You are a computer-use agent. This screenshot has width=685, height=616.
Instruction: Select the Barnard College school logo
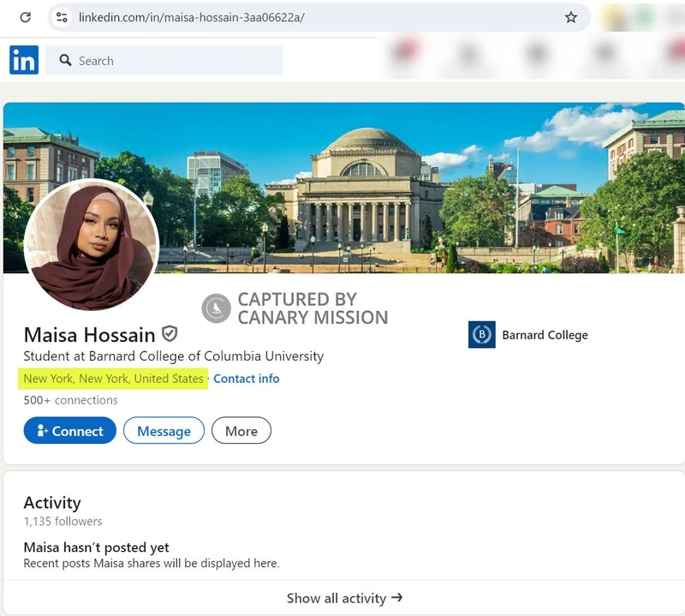click(482, 335)
